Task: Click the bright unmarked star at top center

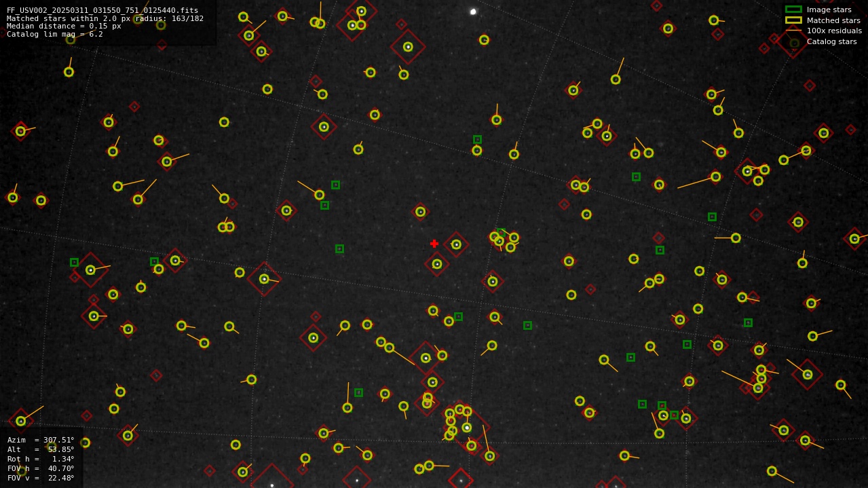Action: 473,12
